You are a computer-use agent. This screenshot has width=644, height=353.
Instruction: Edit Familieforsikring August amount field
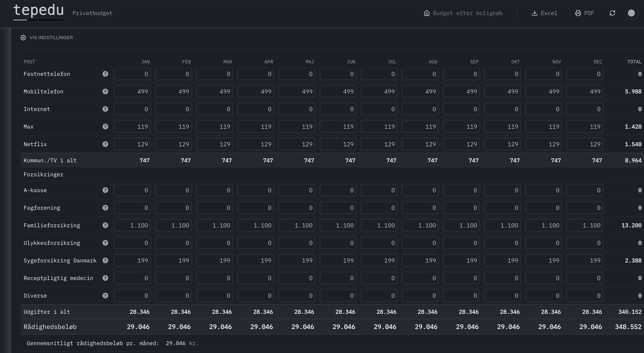420,225
